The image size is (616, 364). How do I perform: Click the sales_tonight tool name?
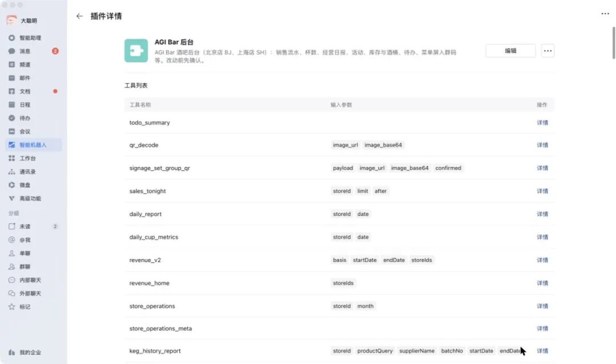point(147,191)
